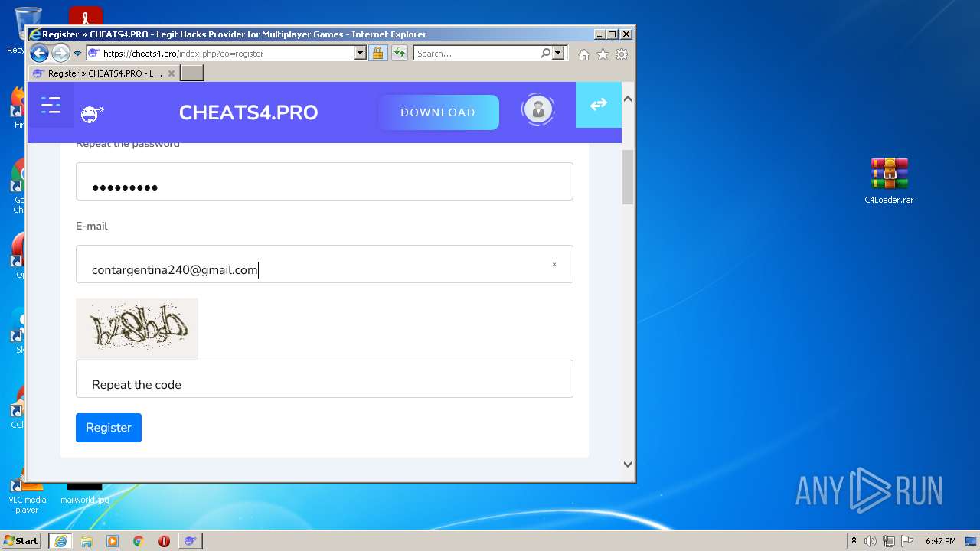Click the Repeat the password field
The height and width of the screenshot is (551, 980).
point(324,181)
